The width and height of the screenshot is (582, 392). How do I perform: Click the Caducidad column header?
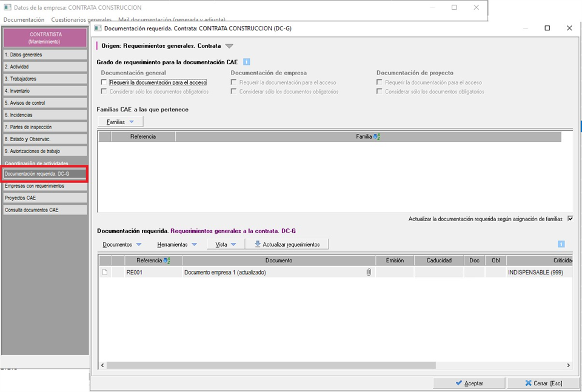pyautogui.click(x=439, y=261)
